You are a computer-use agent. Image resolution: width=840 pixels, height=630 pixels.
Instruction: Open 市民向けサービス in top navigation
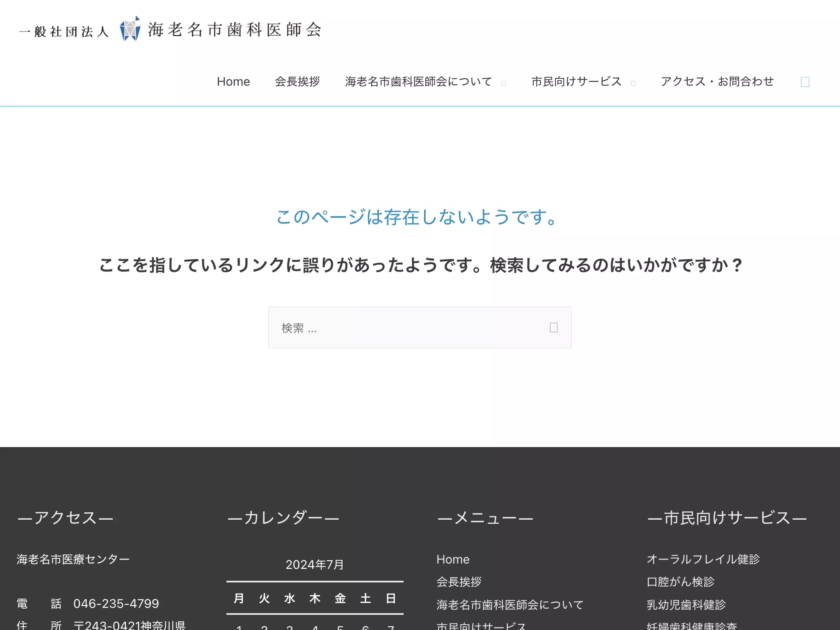[577, 82]
